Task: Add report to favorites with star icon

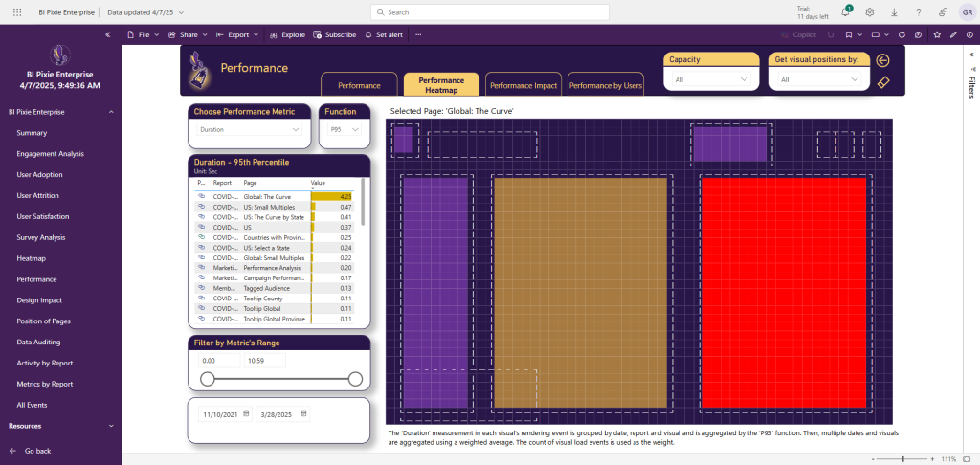Action: 937,34
